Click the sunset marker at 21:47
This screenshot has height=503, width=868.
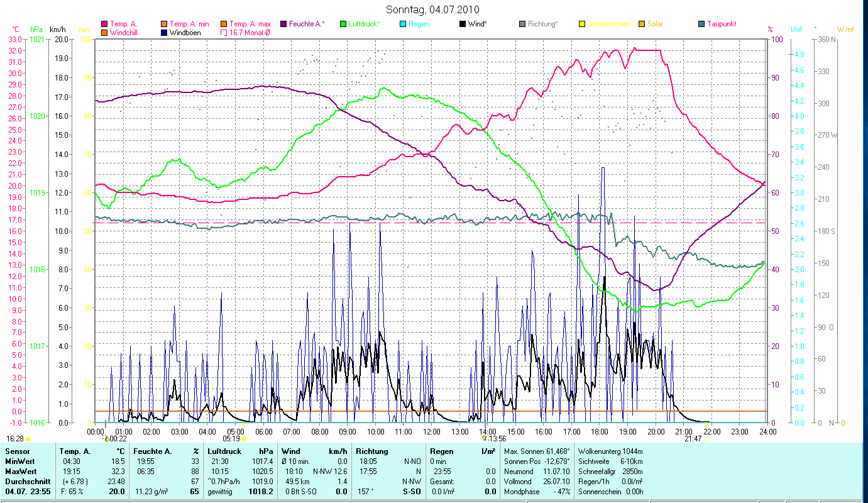tap(705, 439)
